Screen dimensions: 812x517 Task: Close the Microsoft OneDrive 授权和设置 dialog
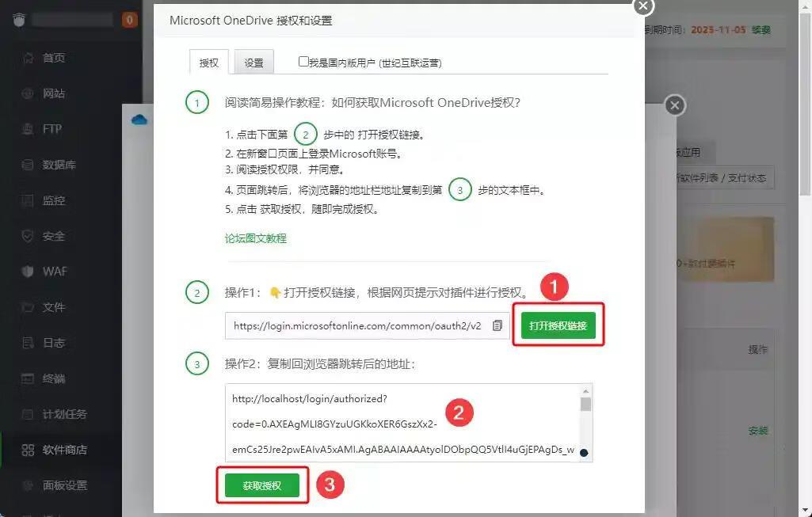(643, 6)
